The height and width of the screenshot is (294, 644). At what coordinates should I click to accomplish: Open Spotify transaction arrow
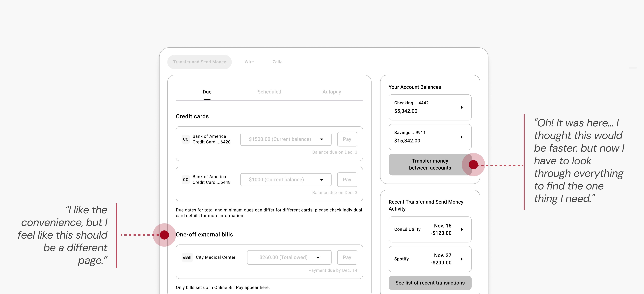(461, 259)
